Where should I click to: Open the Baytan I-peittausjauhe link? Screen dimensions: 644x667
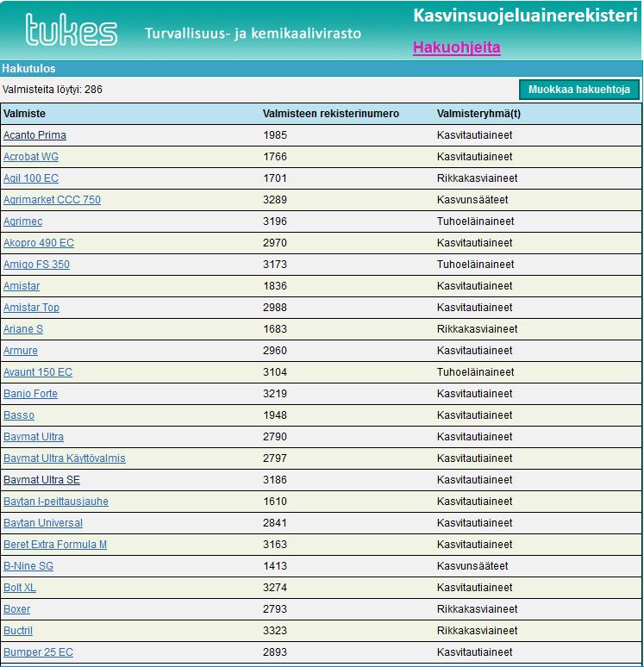[x=56, y=502]
